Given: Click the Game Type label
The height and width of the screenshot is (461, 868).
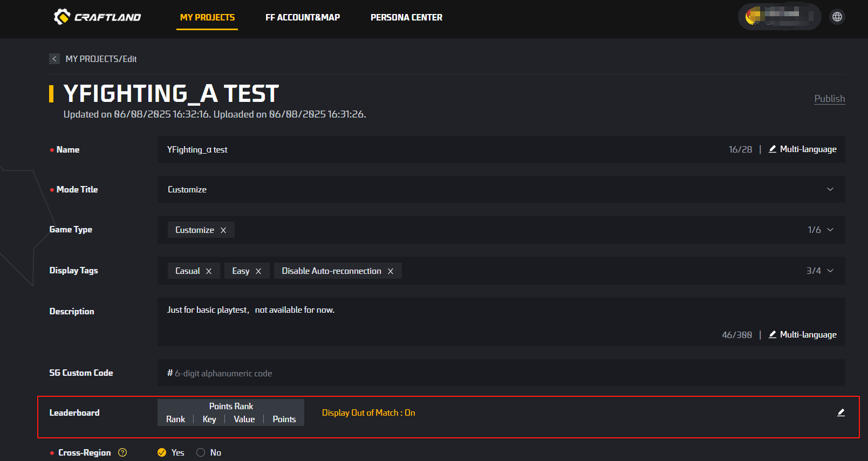Looking at the screenshot, I should coord(71,229).
